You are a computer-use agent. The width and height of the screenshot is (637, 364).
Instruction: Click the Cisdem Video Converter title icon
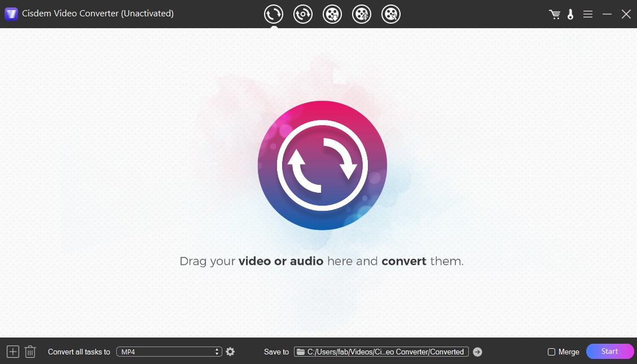[11, 13]
